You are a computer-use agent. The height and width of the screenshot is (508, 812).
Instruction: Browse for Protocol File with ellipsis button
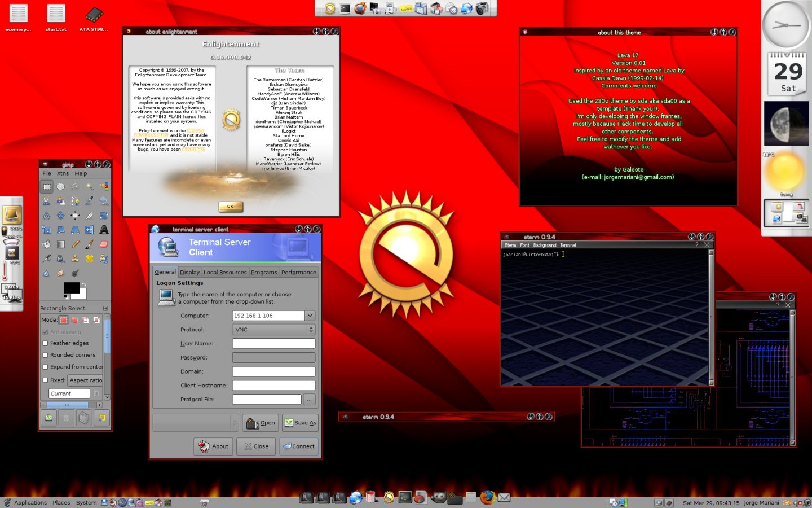(309, 400)
